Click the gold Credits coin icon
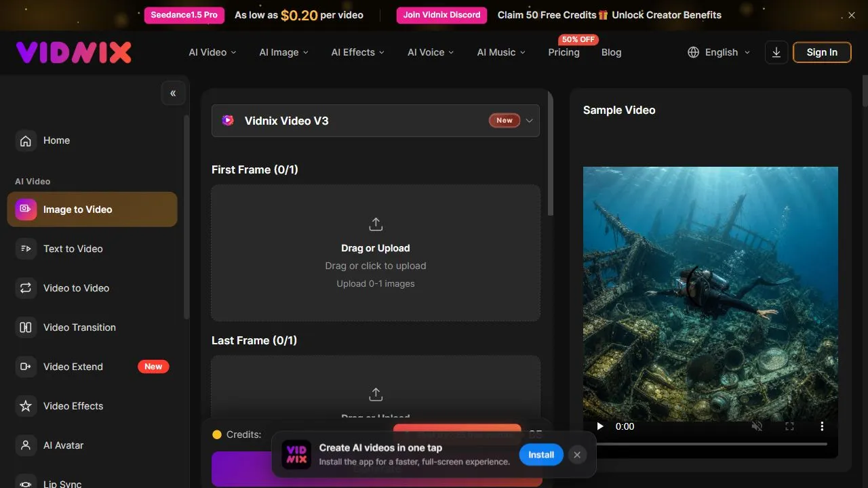The image size is (868, 488). pos(217,434)
